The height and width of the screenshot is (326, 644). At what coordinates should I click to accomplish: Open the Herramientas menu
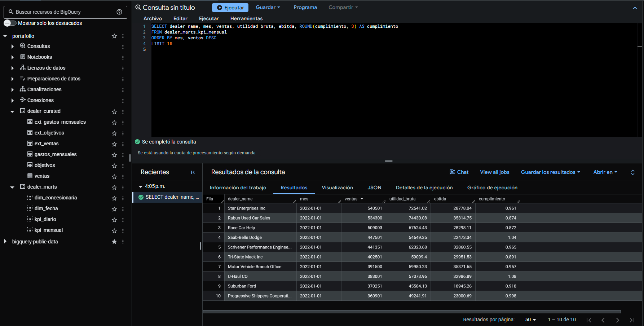[x=246, y=18]
